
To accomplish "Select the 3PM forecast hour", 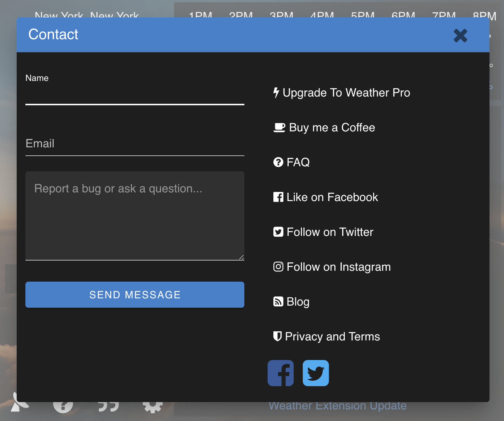I will (x=281, y=15).
